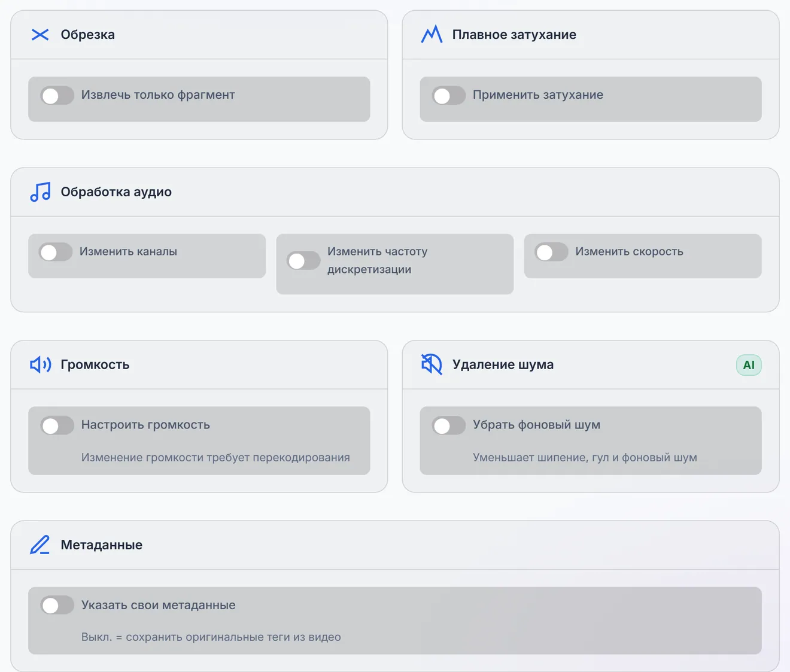
Task: Enable the Извлечь только фрагмент switch
Action: [x=57, y=95]
